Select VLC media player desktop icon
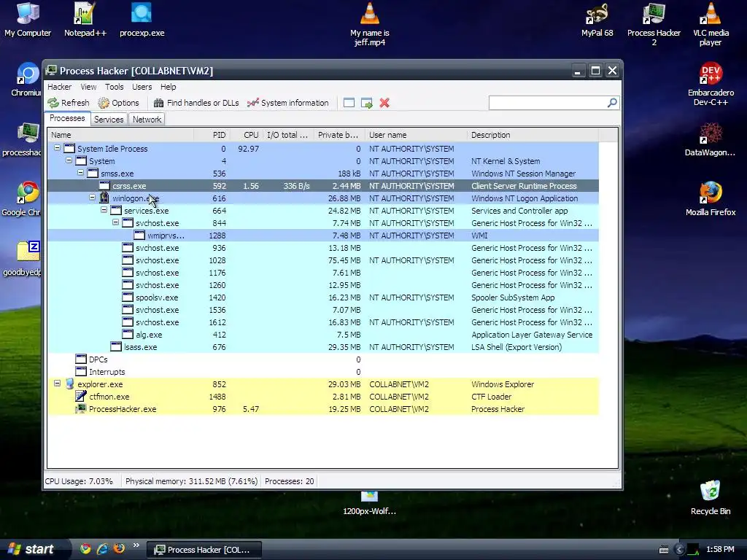Screen dimensions: 747x560 coord(711,24)
